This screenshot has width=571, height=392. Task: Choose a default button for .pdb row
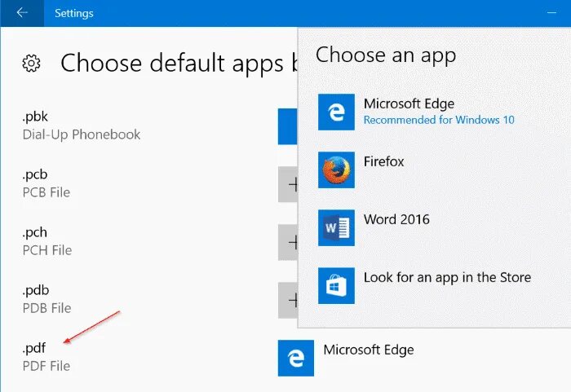click(x=288, y=300)
